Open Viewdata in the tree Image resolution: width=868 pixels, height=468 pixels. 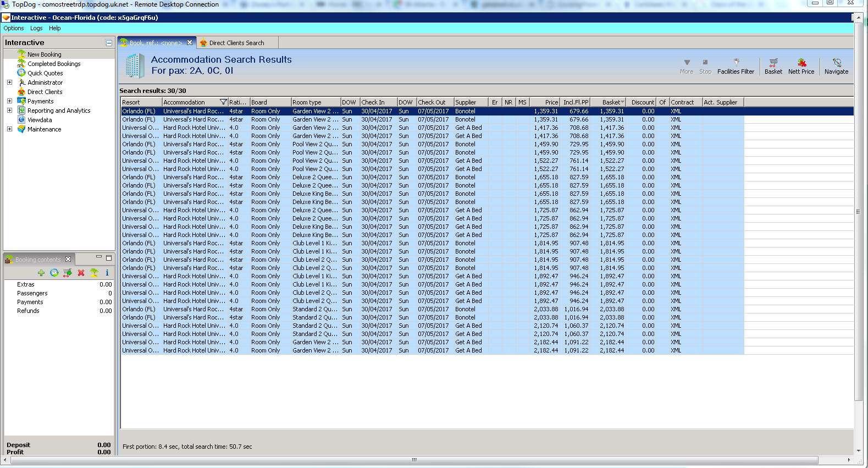[x=40, y=120]
